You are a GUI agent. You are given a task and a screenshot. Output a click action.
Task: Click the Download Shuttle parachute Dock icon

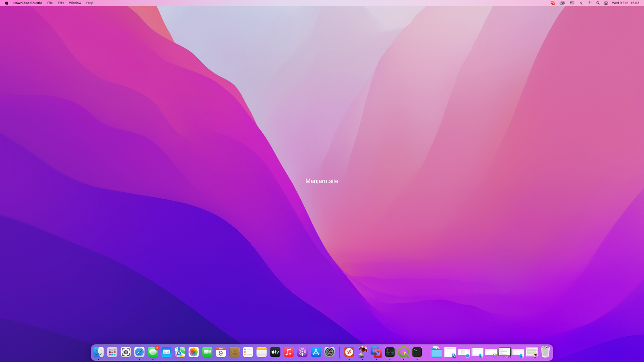click(363, 352)
